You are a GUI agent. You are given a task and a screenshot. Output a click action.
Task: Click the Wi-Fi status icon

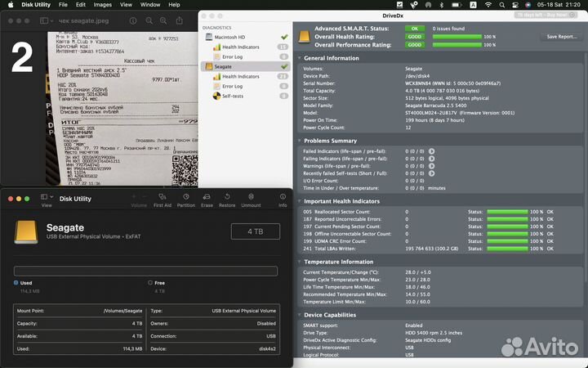pos(488,5)
